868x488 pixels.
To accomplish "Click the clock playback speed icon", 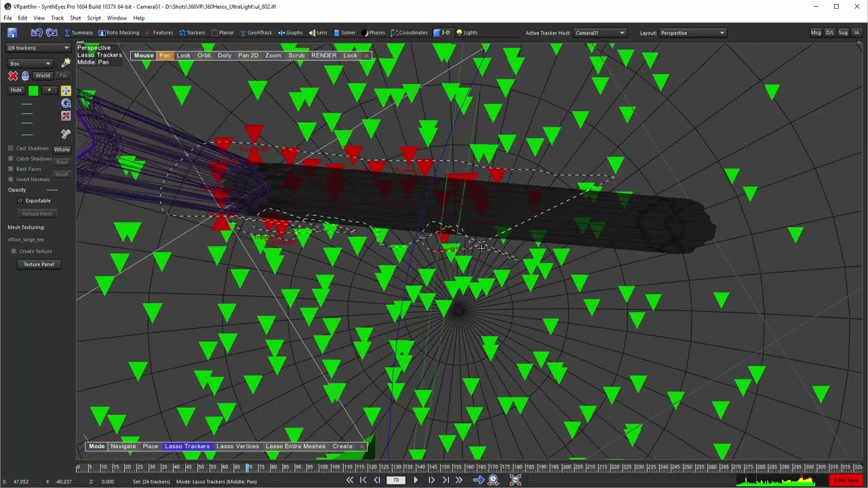I will [494, 480].
